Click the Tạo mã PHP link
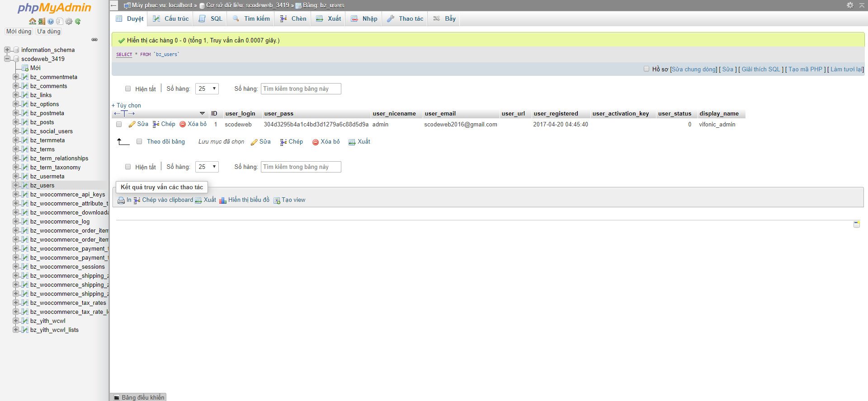This screenshot has height=401, width=868. pos(805,69)
